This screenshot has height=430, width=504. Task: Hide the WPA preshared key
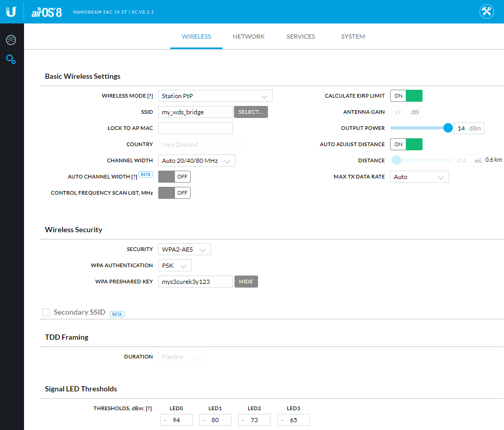(x=246, y=281)
